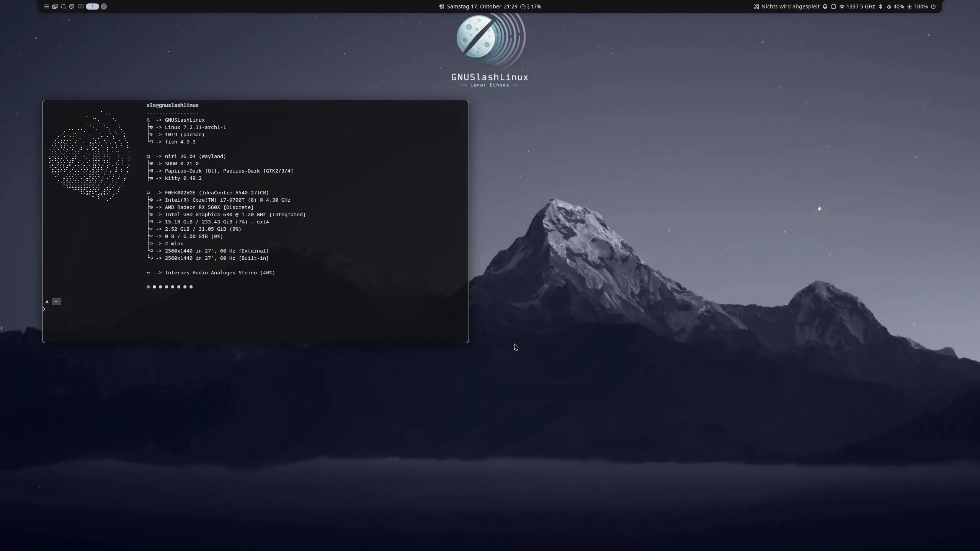Toggle the Bluetooth icon
The height and width of the screenshot is (551, 980).
[880, 7]
